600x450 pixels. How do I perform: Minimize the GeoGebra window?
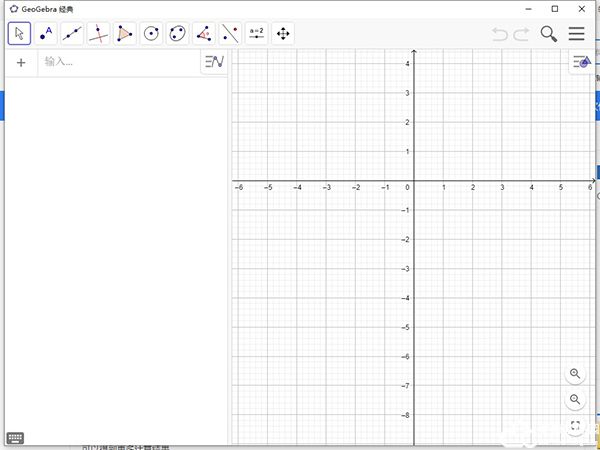point(529,9)
